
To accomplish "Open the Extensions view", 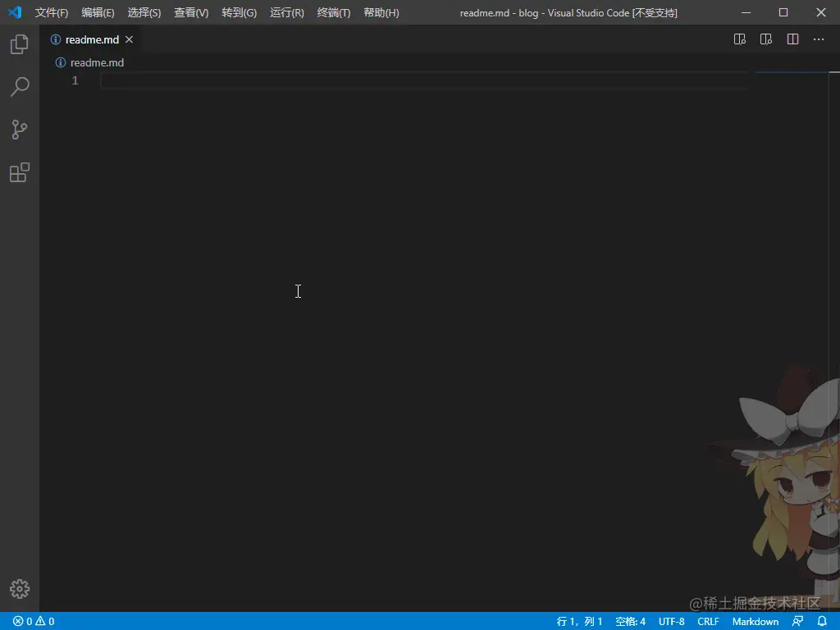I will click(20, 172).
